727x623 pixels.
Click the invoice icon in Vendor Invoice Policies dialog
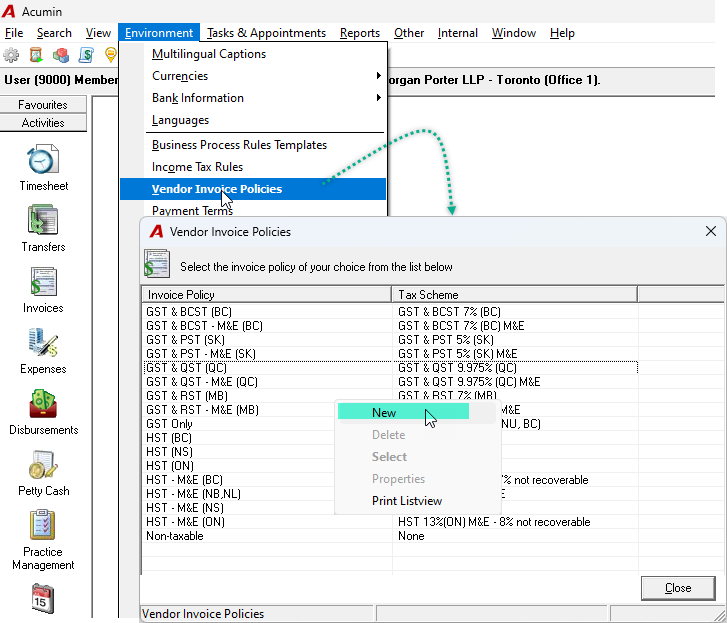click(157, 264)
